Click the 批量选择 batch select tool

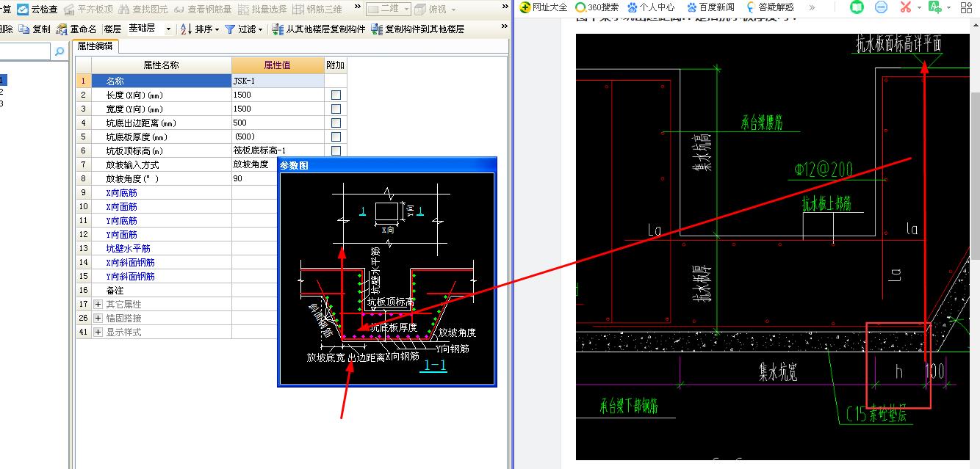tap(262, 9)
